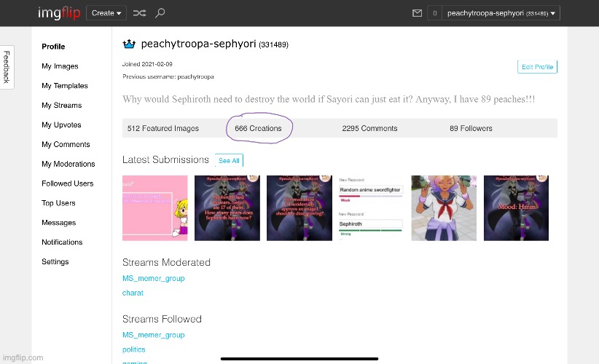Open Settings in the sidebar

click(55, 261)
